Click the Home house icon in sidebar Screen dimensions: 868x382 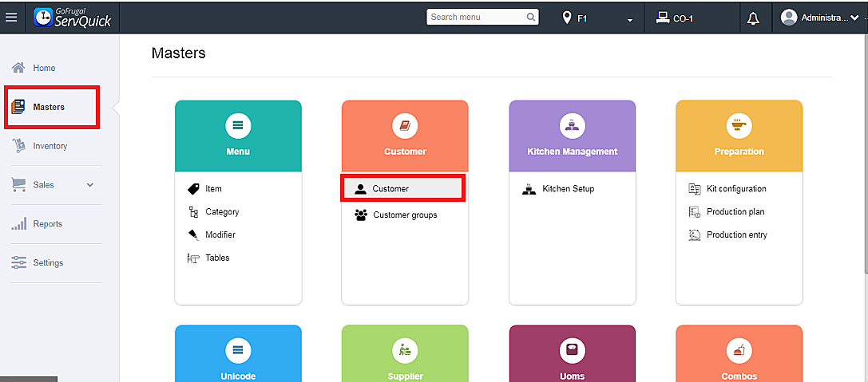(x=19, y=68)
